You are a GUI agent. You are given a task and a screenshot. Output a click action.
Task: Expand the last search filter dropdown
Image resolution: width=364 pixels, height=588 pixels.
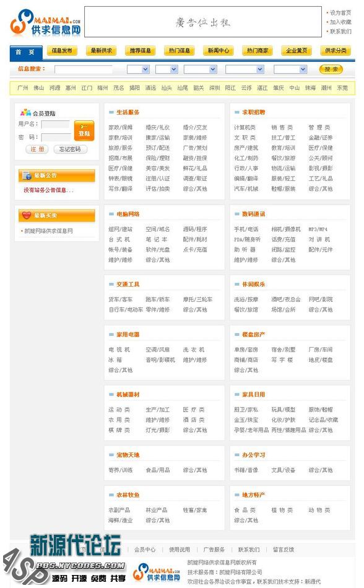coord(290,69)
